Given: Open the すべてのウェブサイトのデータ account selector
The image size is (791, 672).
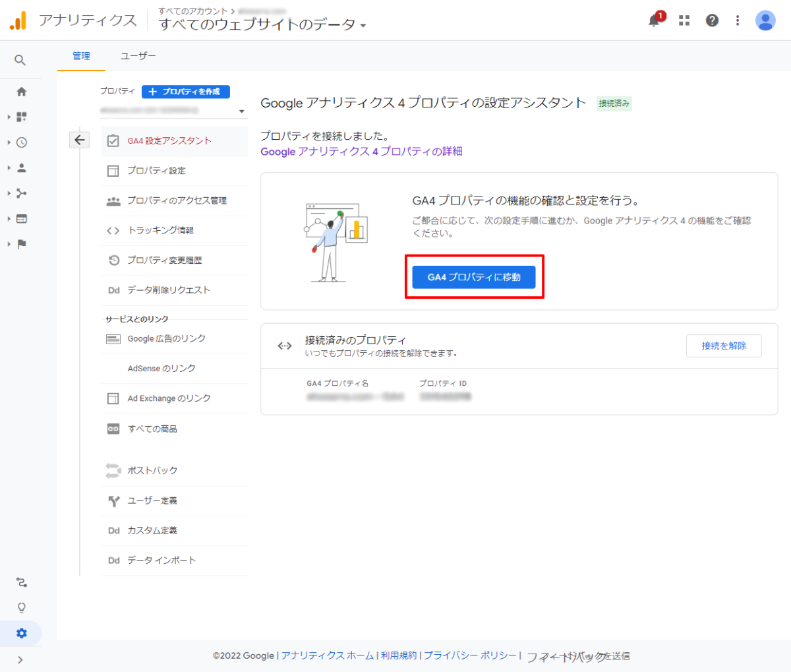Looking at the screenshot, I should pyautogui.click(x=262, y=25).
